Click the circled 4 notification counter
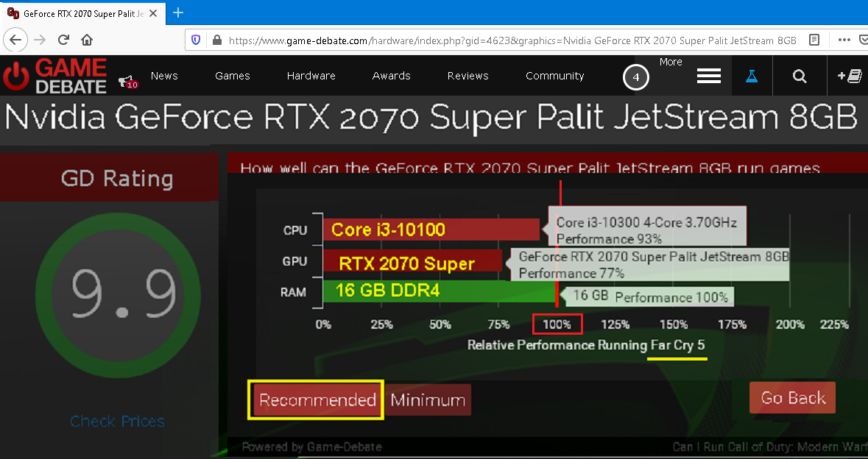This screenshot has width=868, height=459. [635, 77]
